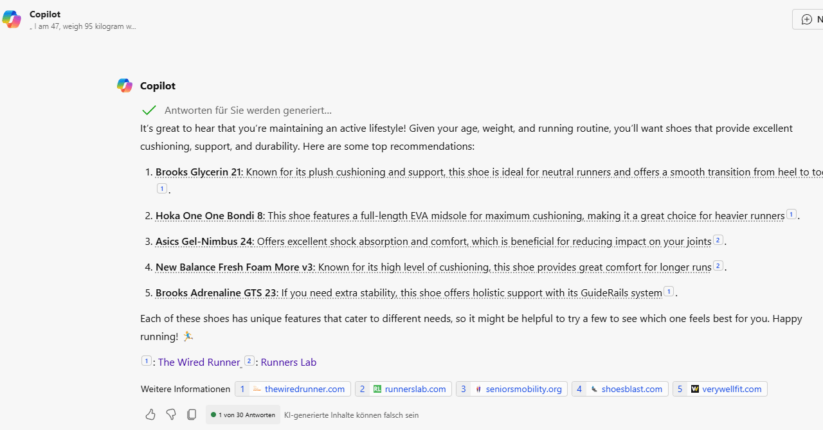Click the thumbs down icon
Viewport: 823px width, 430px height.
[171, 414]
